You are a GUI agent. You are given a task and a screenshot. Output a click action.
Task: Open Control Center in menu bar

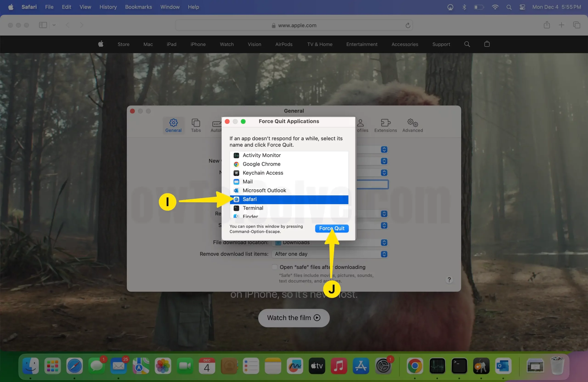pos(522,7)
